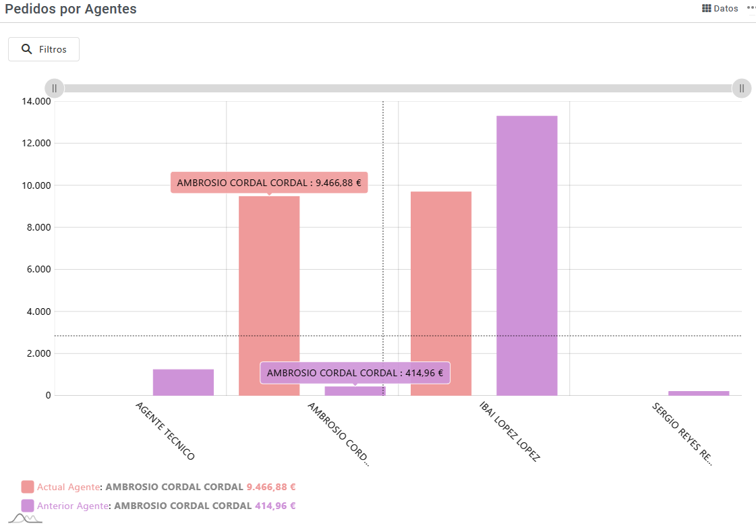
Task: Click the AGENTE TECNICO axis label
Action: (165, 432)
